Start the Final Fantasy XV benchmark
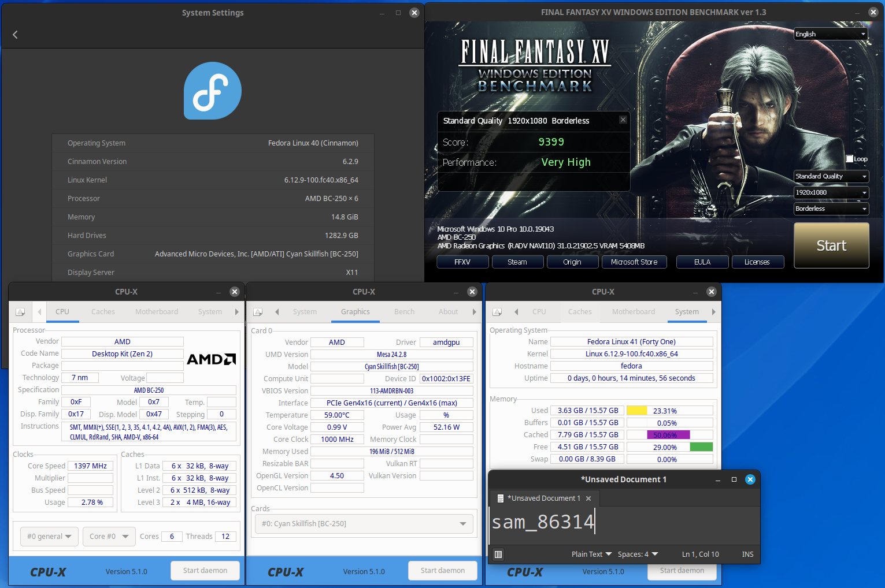The image size is (885, 588). [831, 245]
